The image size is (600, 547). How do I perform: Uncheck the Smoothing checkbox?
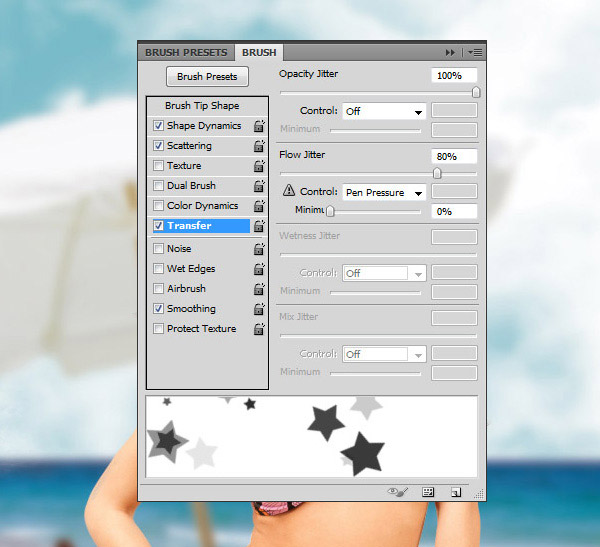[158, 309]
